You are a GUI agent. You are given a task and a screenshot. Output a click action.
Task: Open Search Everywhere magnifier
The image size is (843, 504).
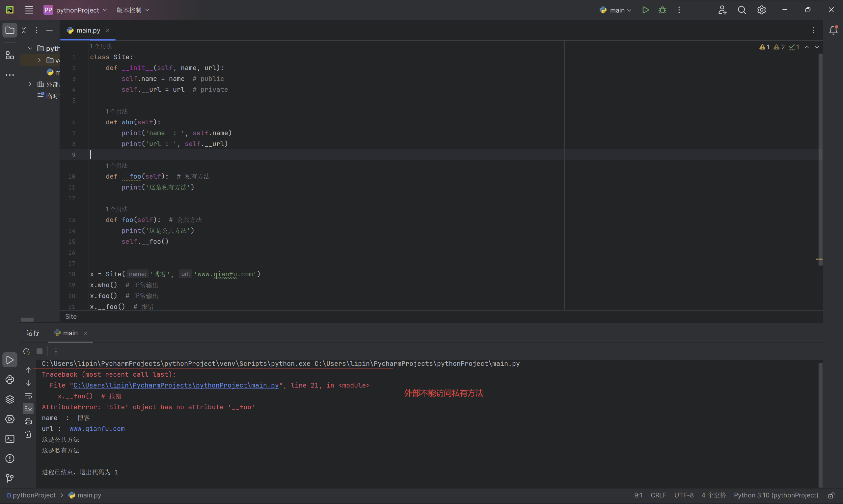point(742,10)
